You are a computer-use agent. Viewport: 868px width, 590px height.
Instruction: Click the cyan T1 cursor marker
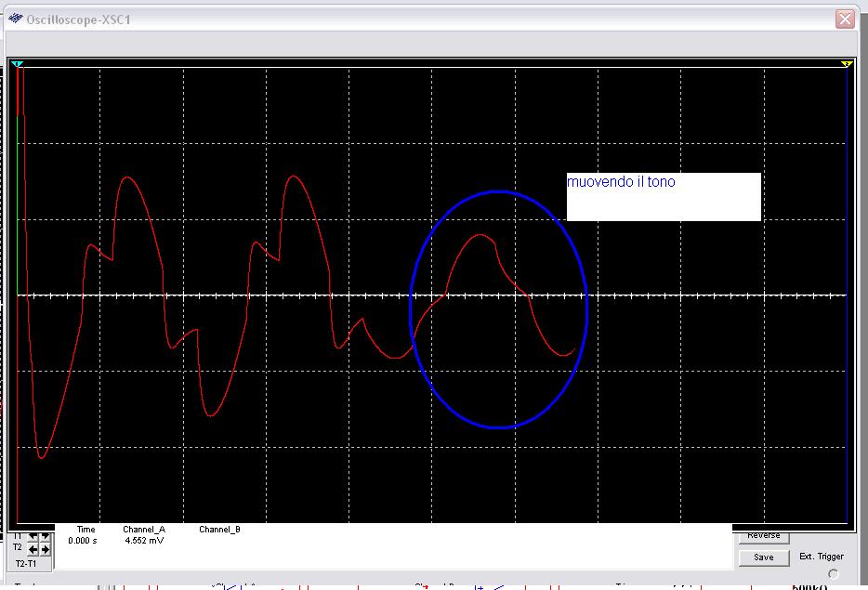point(17,63)
